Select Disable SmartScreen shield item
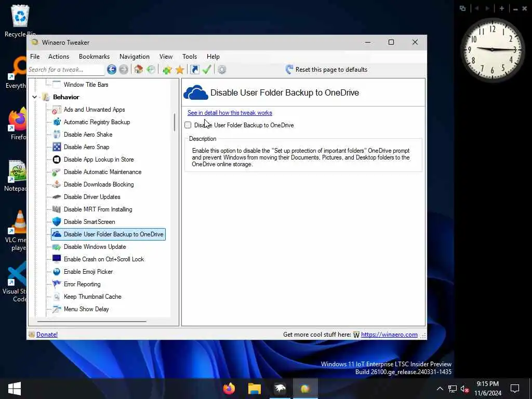Screen dimensions: 532x399 click(x=89, y=222)
